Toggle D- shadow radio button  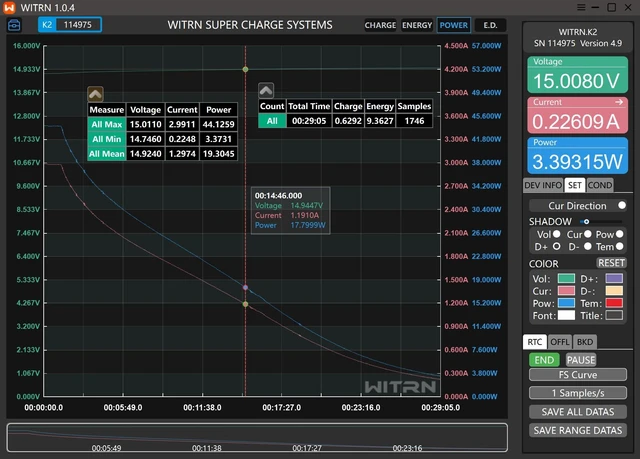587,246
